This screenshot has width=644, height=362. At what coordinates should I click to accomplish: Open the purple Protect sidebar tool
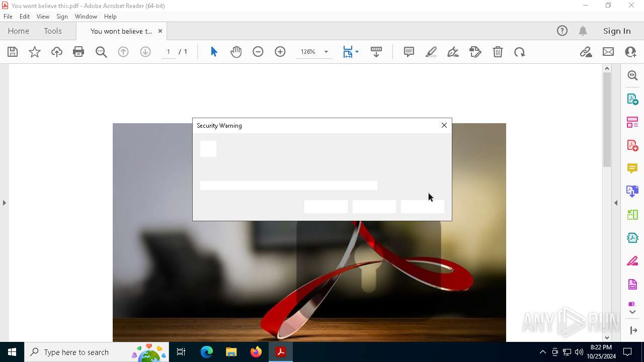tap(632, 284)
